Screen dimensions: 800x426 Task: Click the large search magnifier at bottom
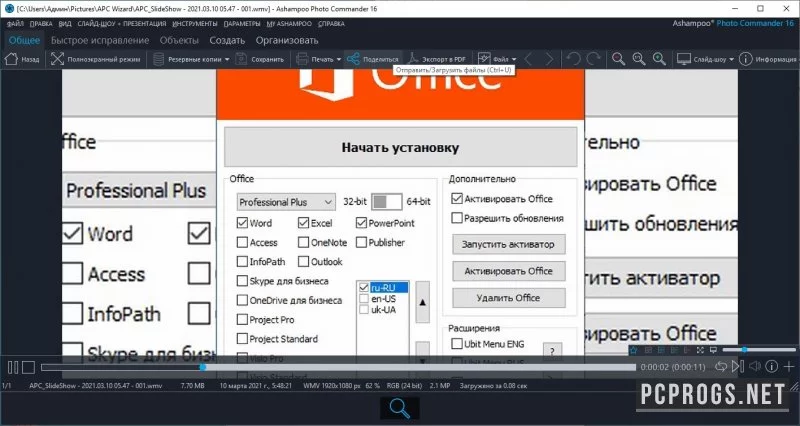(x=399, y=408)
